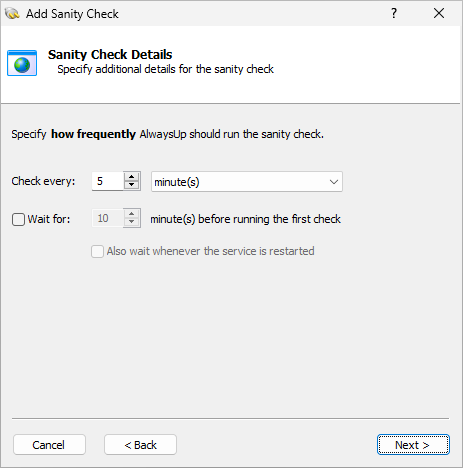Decrease the Check every value

pyautogui.click(x=132, y=185)
